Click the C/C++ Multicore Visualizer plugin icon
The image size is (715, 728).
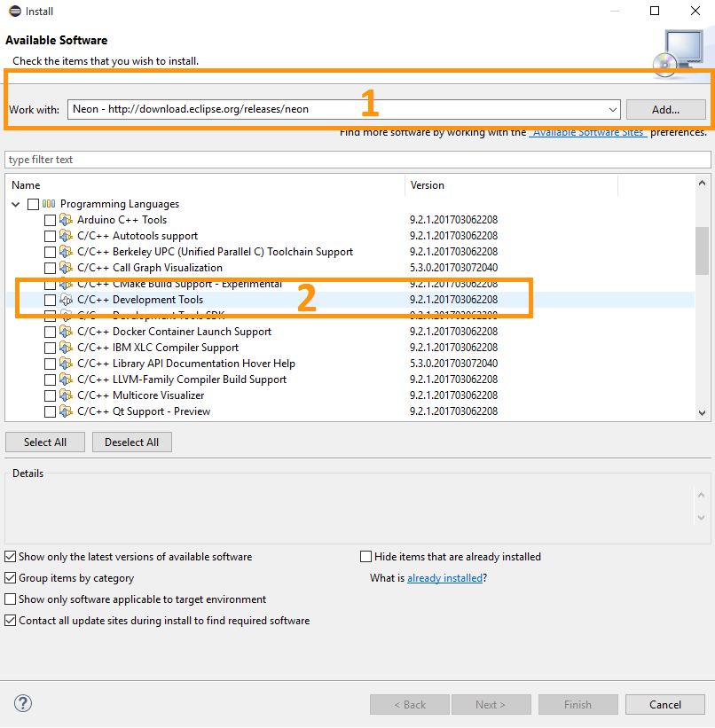point(65,395)
